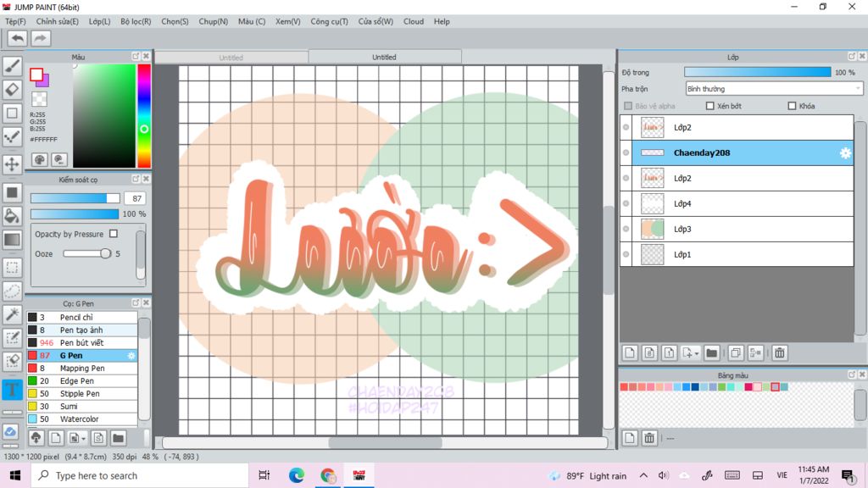Select the Select Pen tool

12,337
